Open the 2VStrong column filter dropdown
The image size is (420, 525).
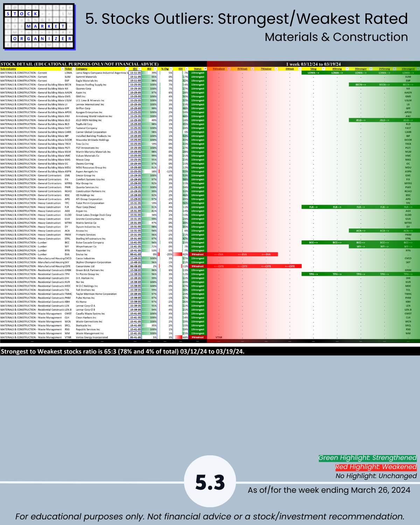coord(394,69)
